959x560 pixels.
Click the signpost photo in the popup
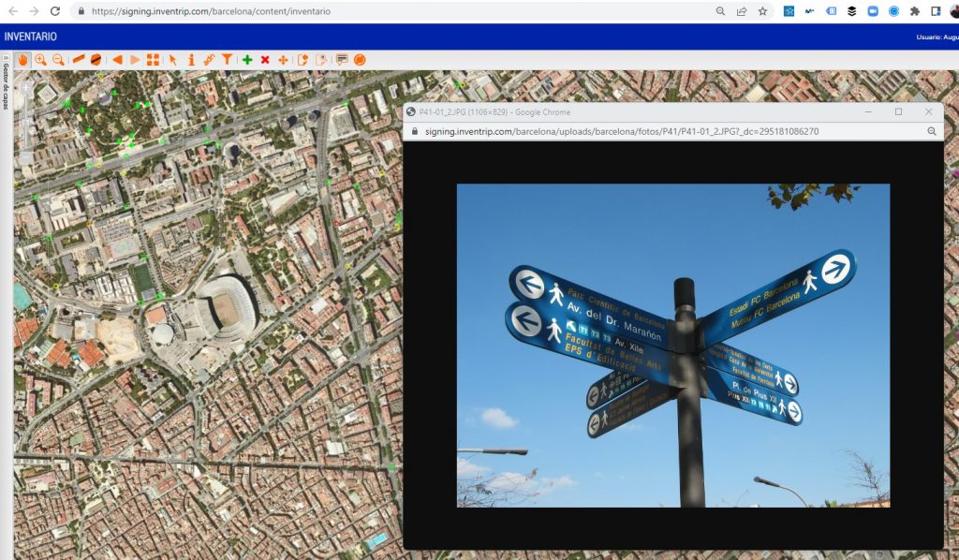(673, 346)
